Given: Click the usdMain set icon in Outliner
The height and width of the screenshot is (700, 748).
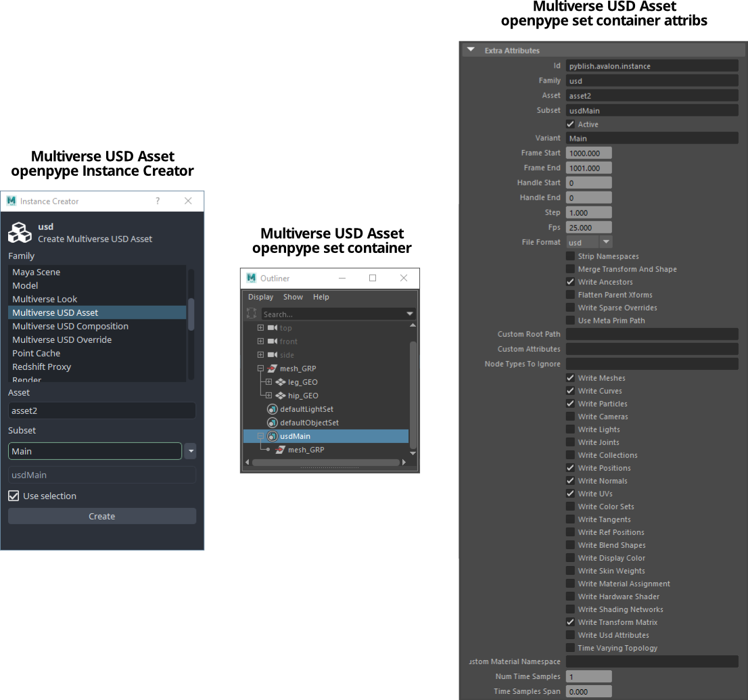Looking at the screenshot, I should click(273, 436).
